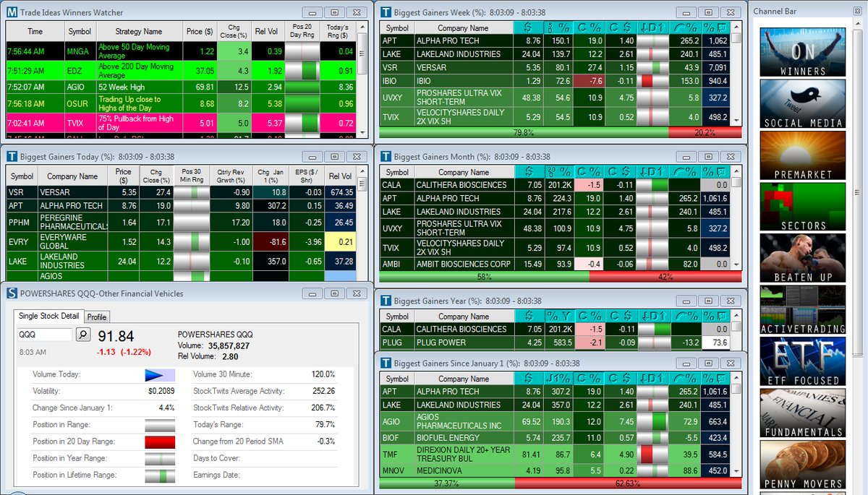Image resolution: width=868 pixels, height=495 pixels.
Task: Sort Biggest Gainers Today by Rel Vol
Action: (x=340, y=176)
